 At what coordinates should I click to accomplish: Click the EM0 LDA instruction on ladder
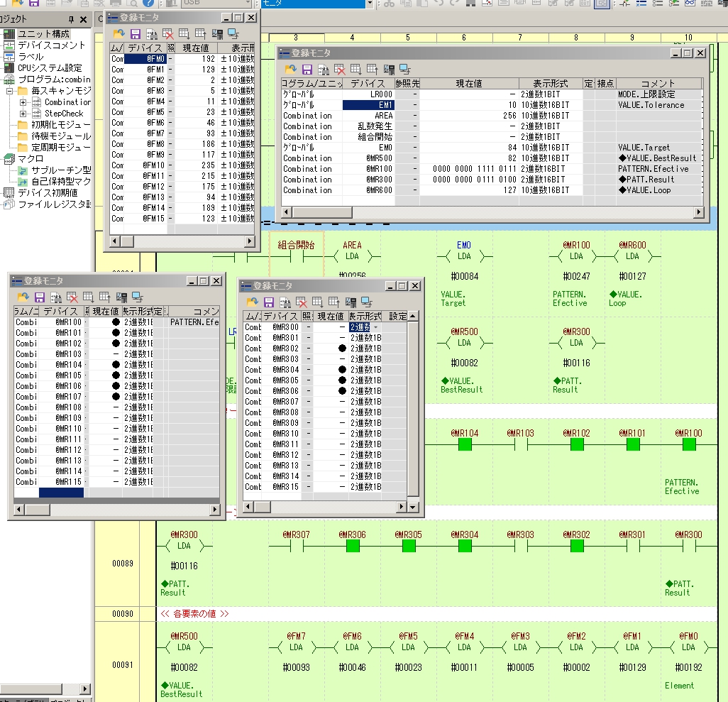pyautogui.click(x=464, y=256)
